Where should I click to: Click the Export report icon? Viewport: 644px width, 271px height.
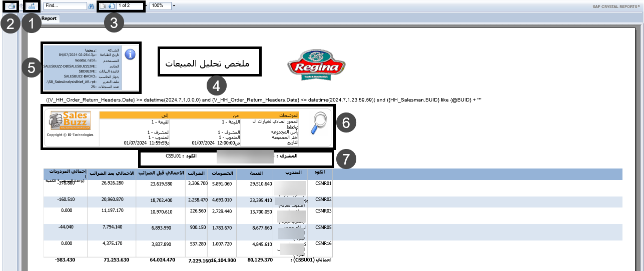coord(32,6)
